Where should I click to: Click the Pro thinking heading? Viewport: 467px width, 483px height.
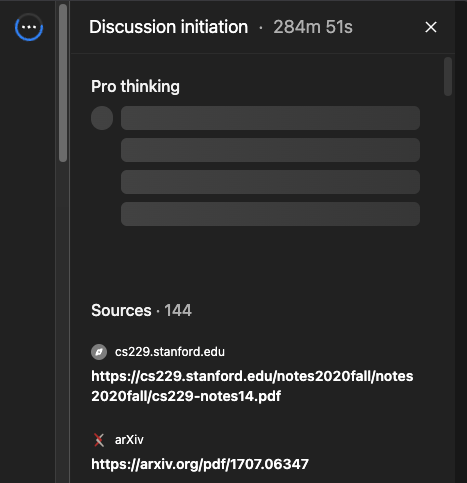pyautogui.click(x=135, y=87)
